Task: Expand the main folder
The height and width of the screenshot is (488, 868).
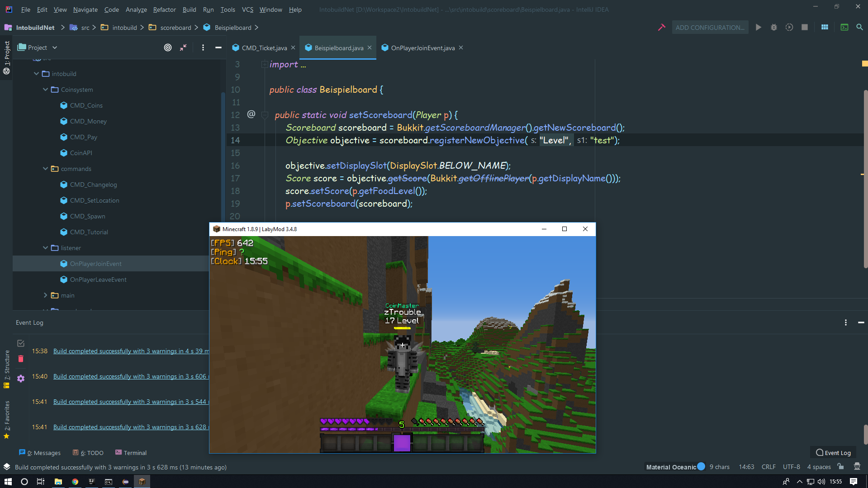Action: click(46, 295)
